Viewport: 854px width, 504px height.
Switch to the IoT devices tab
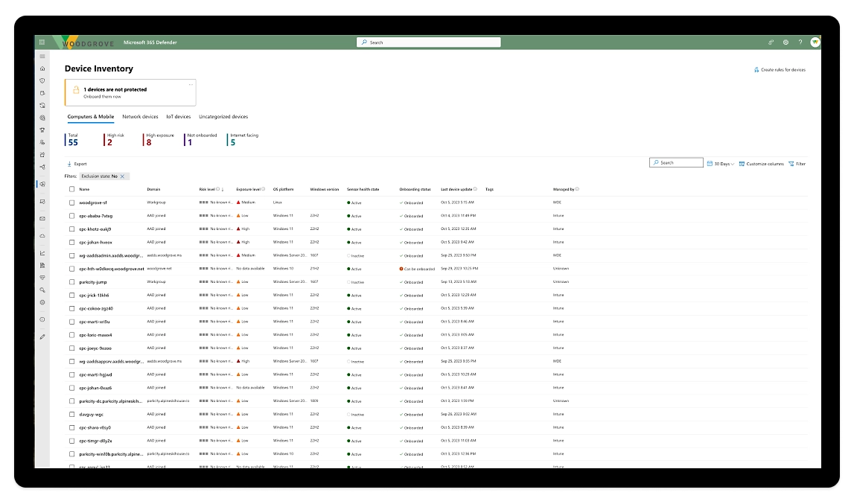point(179,117)
